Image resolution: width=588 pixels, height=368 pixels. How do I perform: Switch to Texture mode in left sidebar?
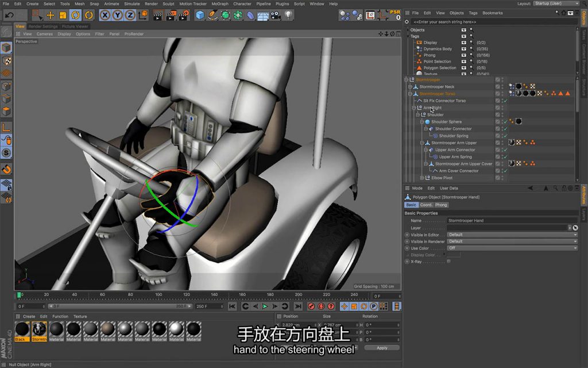click(x=6, y=61)
